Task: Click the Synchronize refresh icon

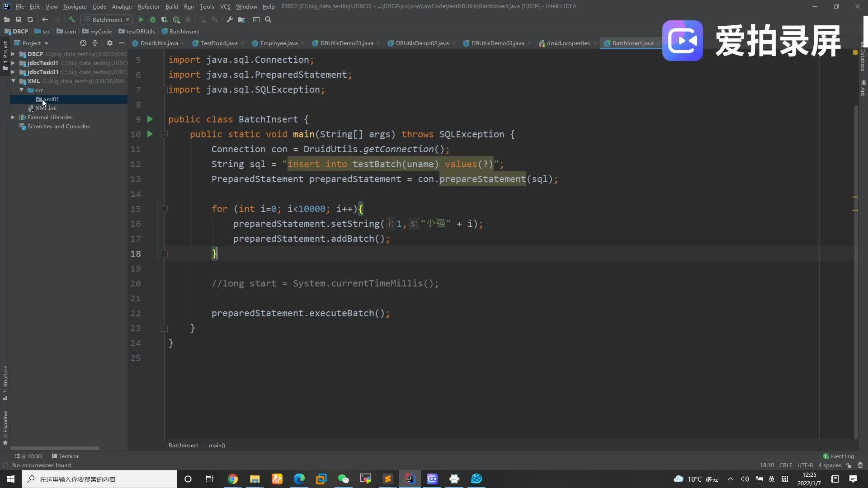Action: point(30,19)
